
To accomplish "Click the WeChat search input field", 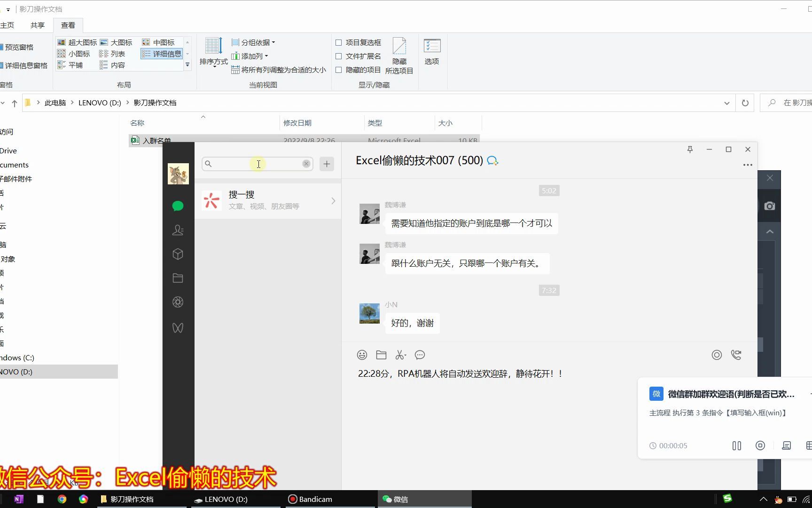I will click(258, 164).
